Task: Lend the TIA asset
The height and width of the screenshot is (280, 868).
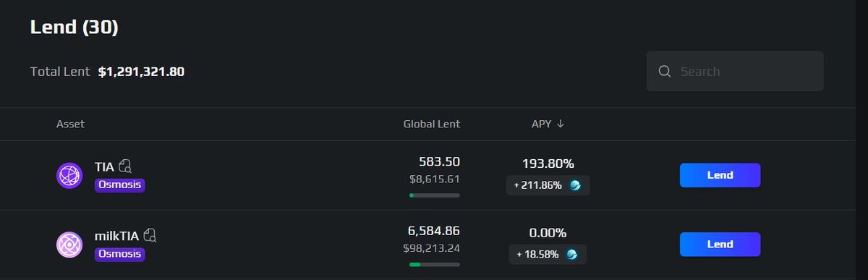Action: point(720,175)
